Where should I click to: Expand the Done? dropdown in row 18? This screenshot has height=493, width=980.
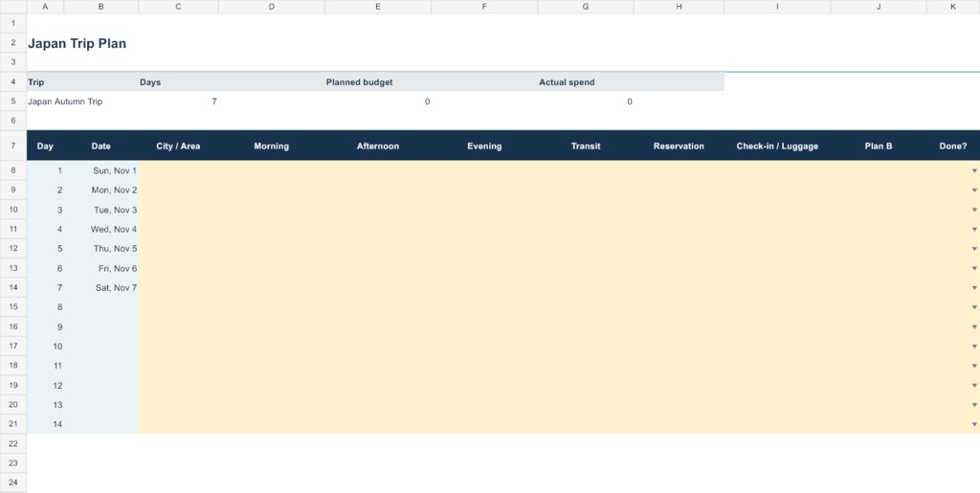(973, 366)
